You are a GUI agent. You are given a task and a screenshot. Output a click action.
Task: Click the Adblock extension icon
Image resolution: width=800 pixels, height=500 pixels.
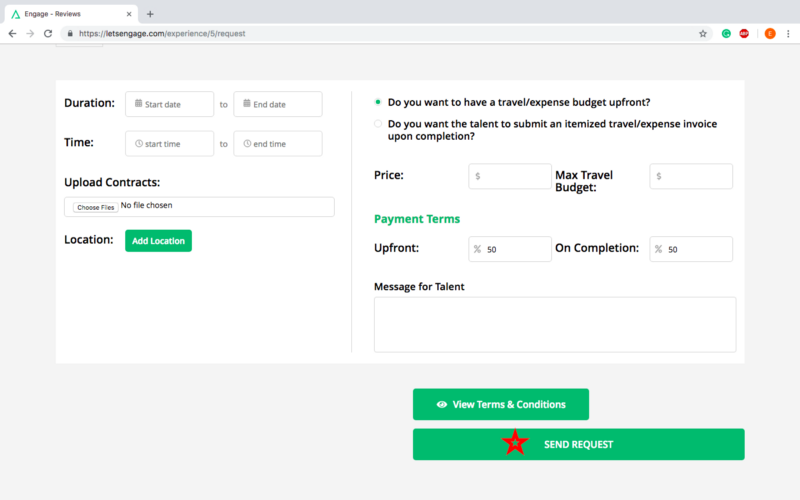[744, 33]
